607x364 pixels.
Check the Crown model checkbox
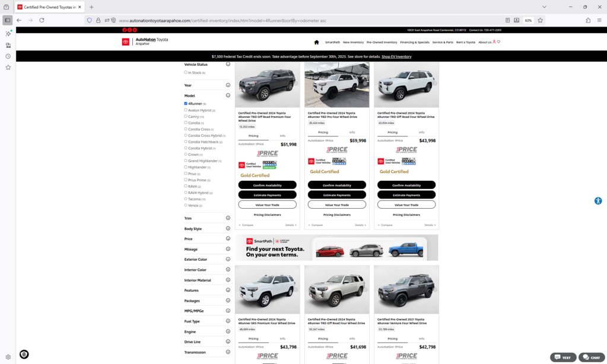coord(186,154)
